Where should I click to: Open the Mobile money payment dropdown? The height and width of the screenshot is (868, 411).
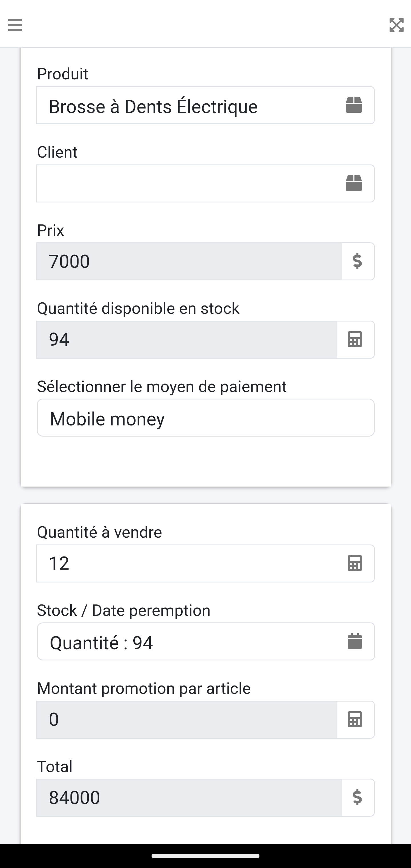point(205,418)
